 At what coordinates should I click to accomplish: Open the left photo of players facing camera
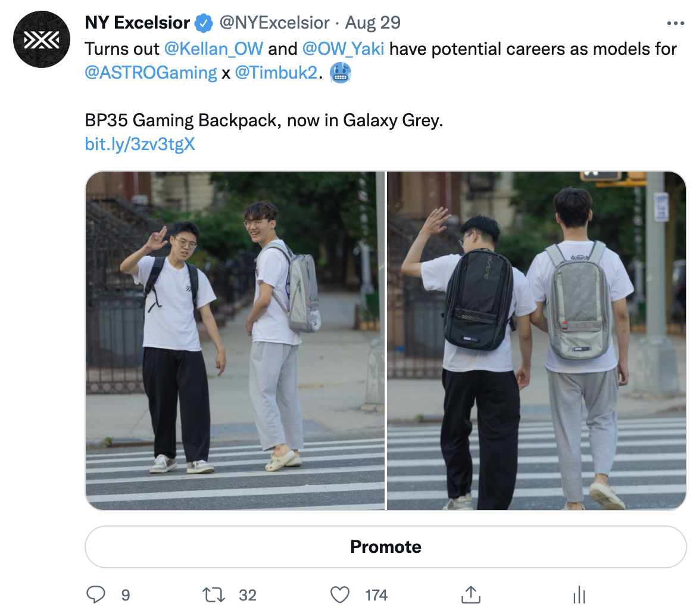pyautogui.click(x=235, y=341)
